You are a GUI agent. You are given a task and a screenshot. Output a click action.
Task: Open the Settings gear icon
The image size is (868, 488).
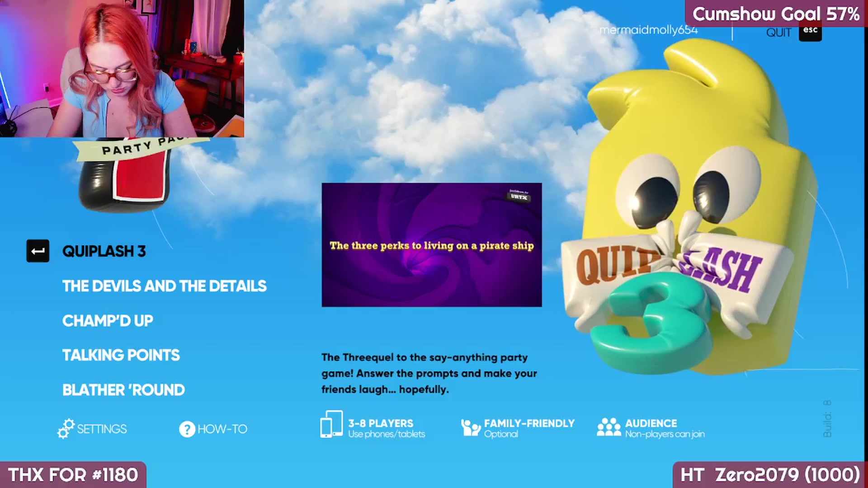coord(66,428)
